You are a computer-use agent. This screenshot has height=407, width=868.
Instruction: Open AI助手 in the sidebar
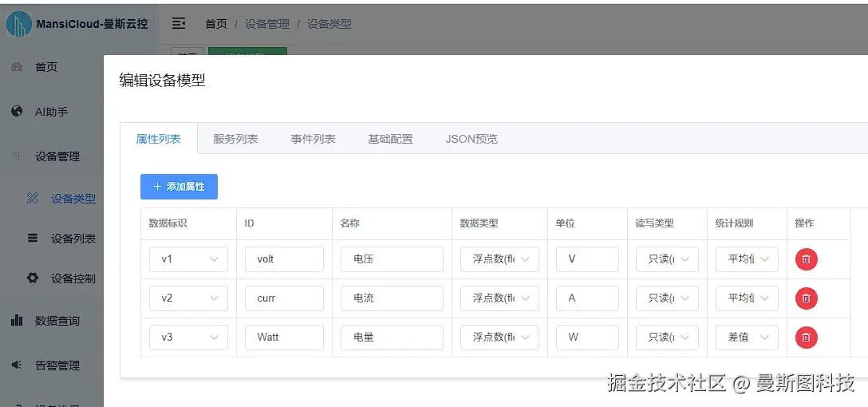pos(52,111)
